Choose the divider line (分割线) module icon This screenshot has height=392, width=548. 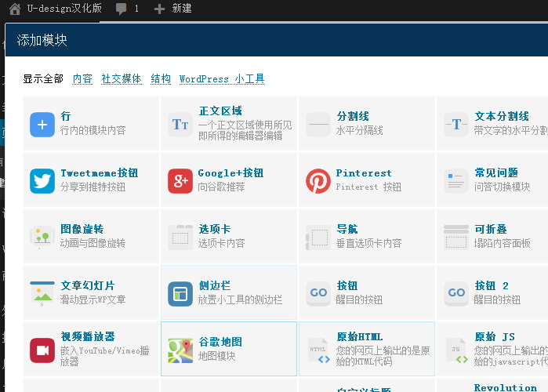coord(318,125)
